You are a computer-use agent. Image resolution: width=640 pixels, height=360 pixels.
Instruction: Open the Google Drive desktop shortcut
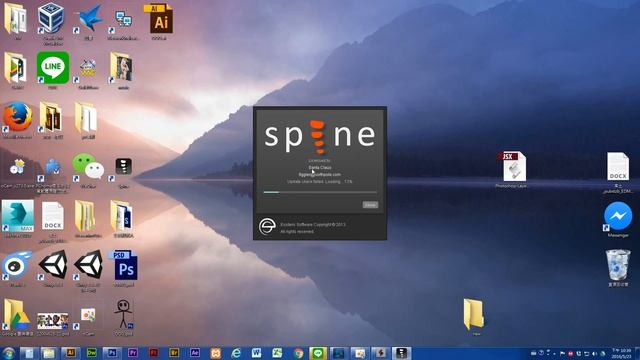pyautogui.click(x=16, y=314)
